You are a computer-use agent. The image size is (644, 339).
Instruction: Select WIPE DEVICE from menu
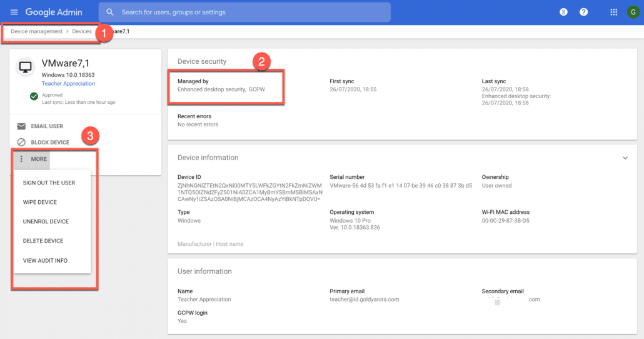[40, 202]
